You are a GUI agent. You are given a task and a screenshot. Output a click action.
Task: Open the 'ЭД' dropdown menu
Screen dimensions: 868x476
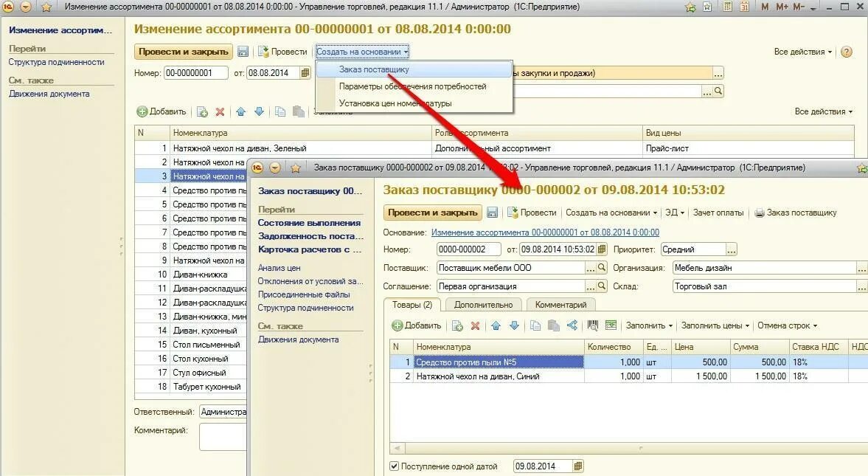(675, 213)
